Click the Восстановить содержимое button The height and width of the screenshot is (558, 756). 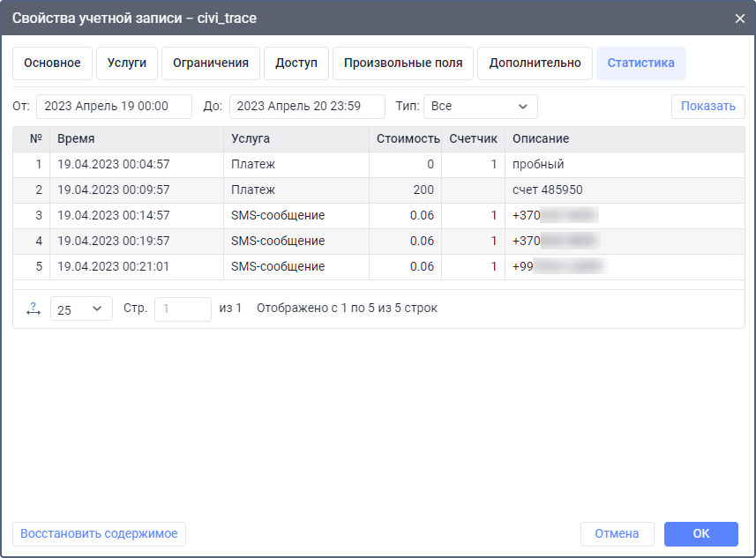[99, 533]
